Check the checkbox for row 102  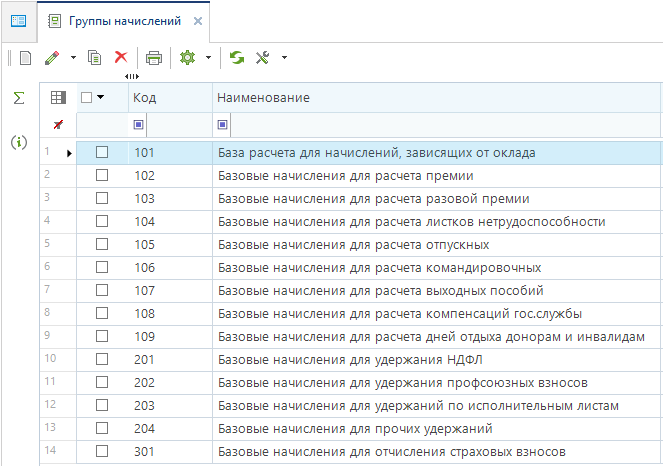click(x=102, y=175)
